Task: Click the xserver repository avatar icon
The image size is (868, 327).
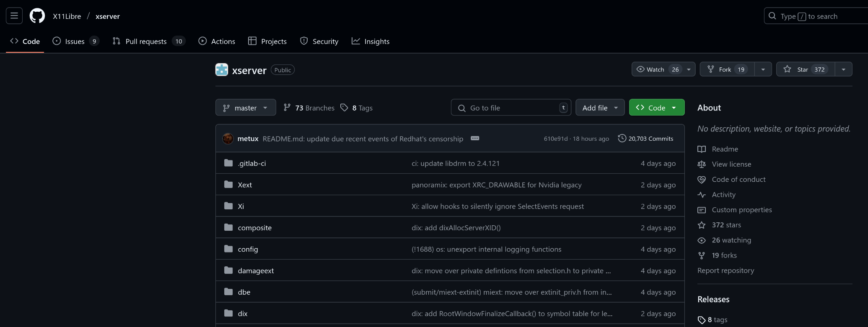Action: click(x=222, y=70)
